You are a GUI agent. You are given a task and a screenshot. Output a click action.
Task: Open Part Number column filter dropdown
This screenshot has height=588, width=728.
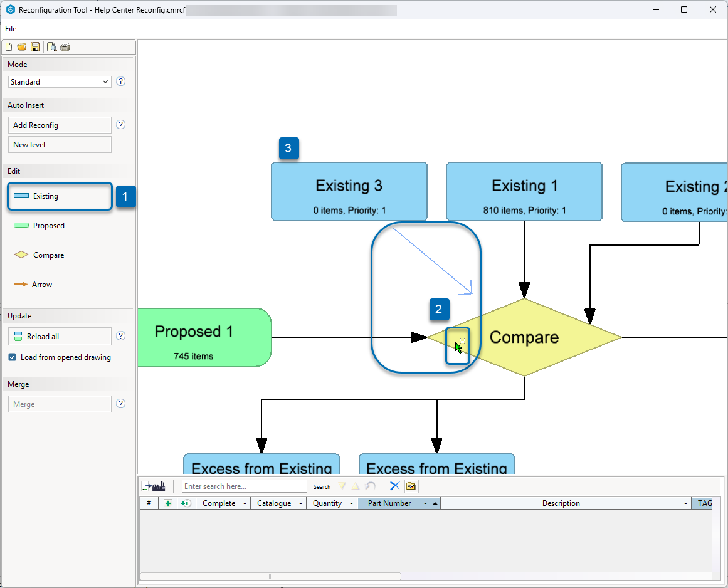425,503
